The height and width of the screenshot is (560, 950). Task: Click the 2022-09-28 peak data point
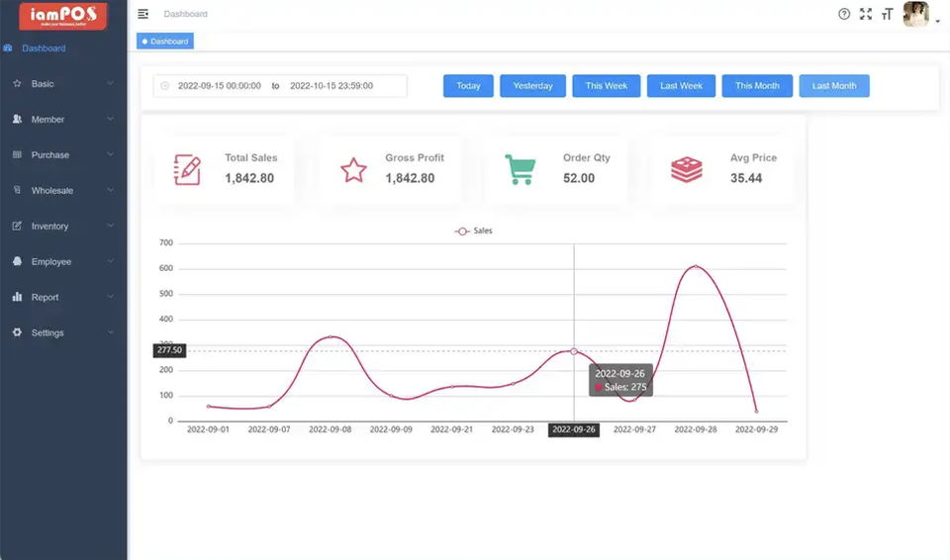(x=696, y=266)
